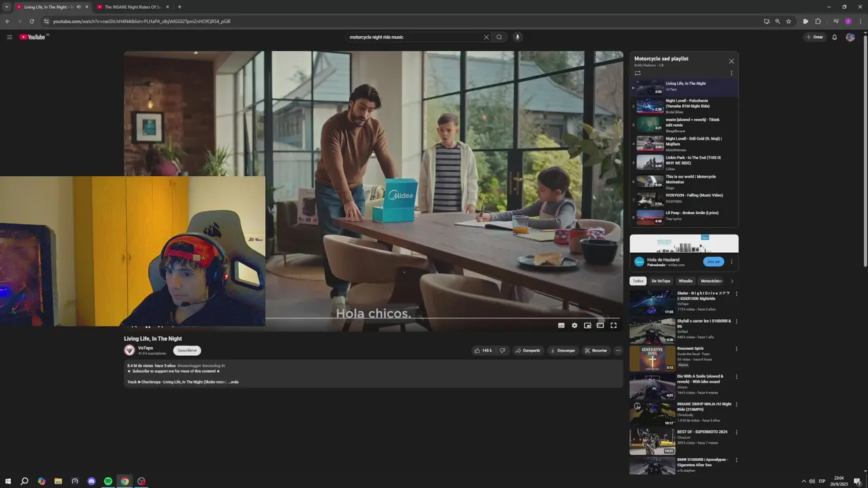Image resolution: width=868 pixels, height=488 pixels.
Task: Mute the Living Life tab audio
Action: coord(79,7)
